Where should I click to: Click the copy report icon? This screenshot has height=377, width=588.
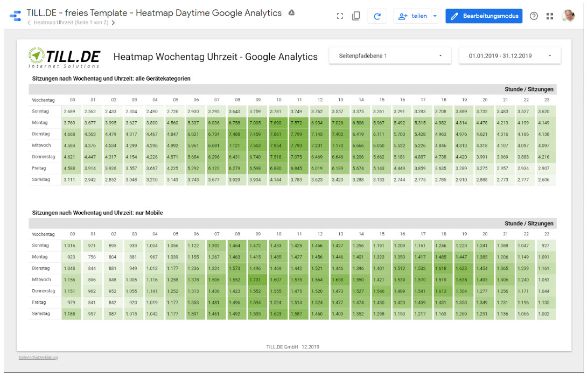tap(356, 16)
